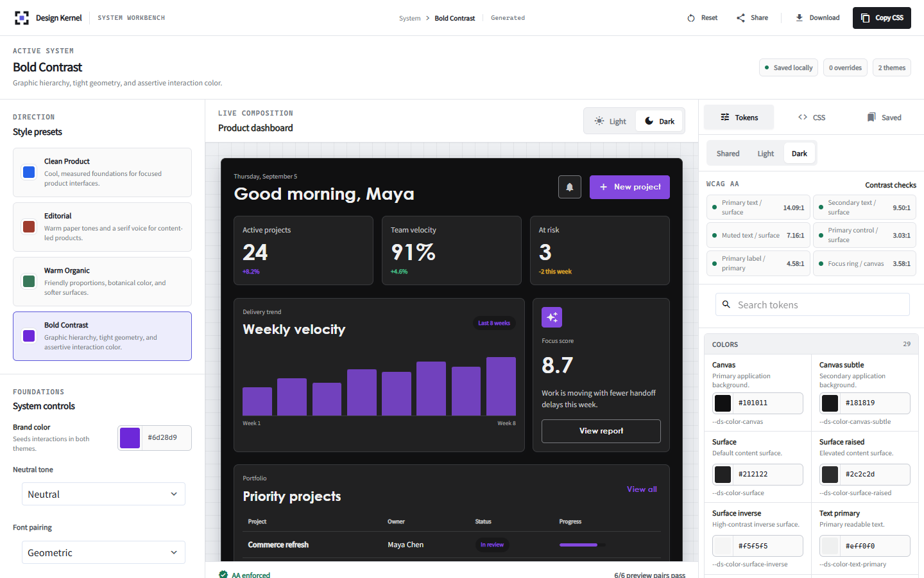Click the Canvas color swatch #101011
The height and width of the screenshot is (578, 924).
click(723, 403)
